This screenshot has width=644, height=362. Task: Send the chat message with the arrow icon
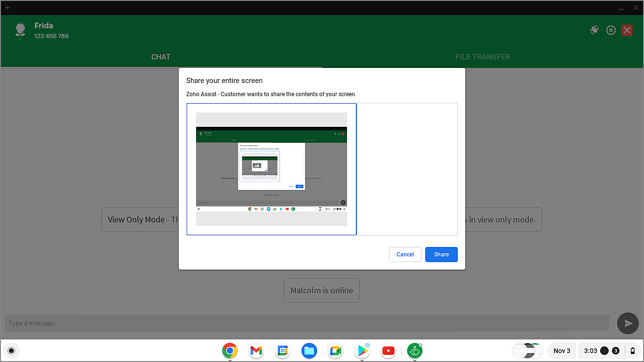[627, 323]
